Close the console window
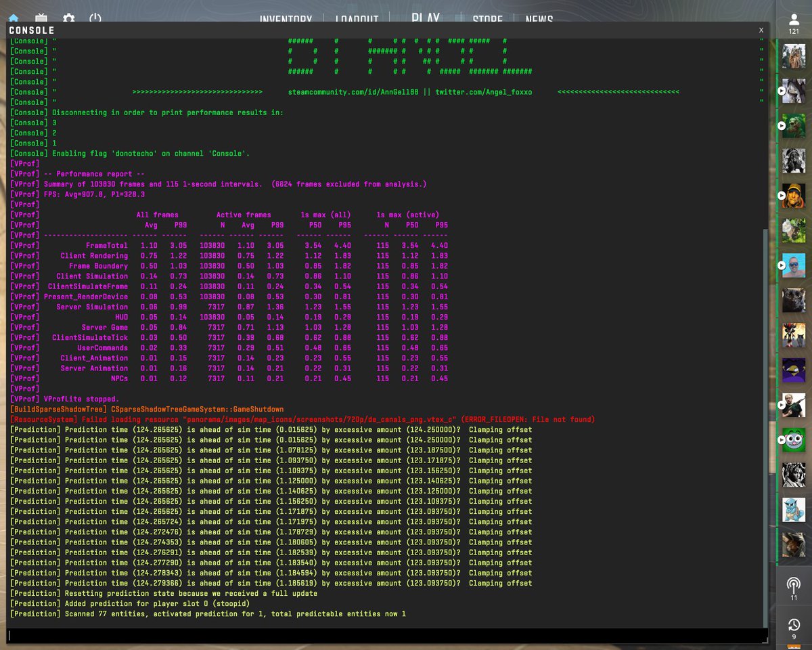Viewport: 812px width, 650px height. (761, 30)
